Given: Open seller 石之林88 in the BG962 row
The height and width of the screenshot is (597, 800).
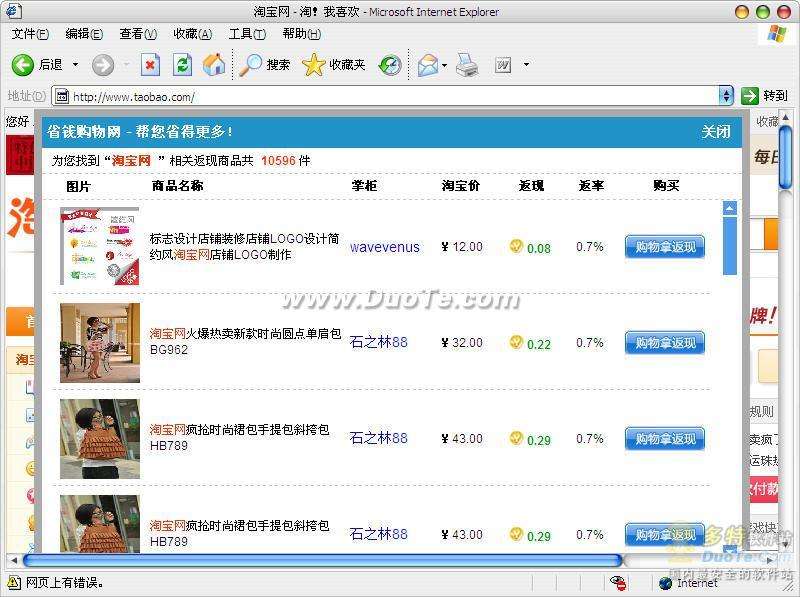Looking at the screenshot, I should pyautogui.click(x=379, y=342).
